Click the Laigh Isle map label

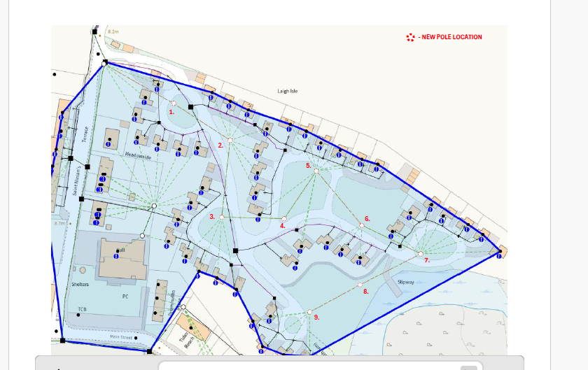[x=288, y=91]
